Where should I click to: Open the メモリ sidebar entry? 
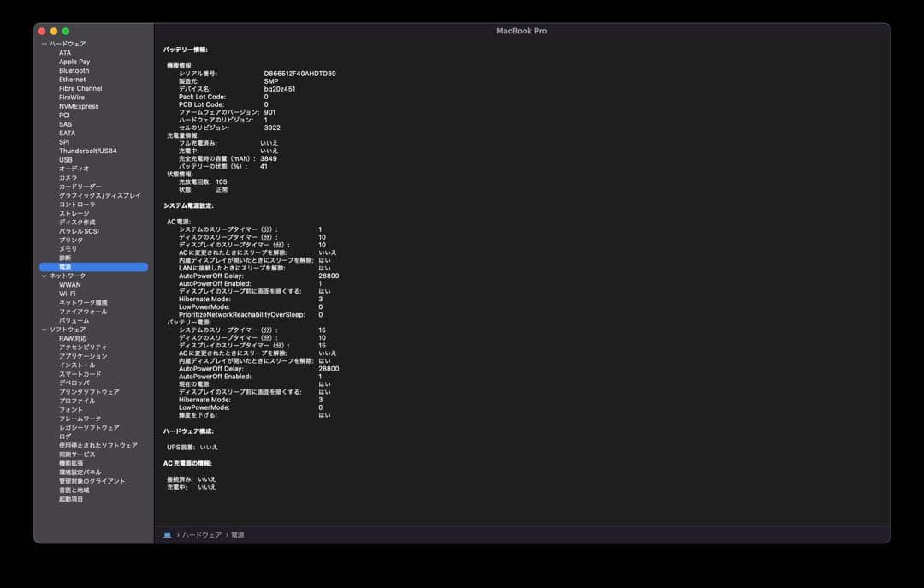pos(68,249)
